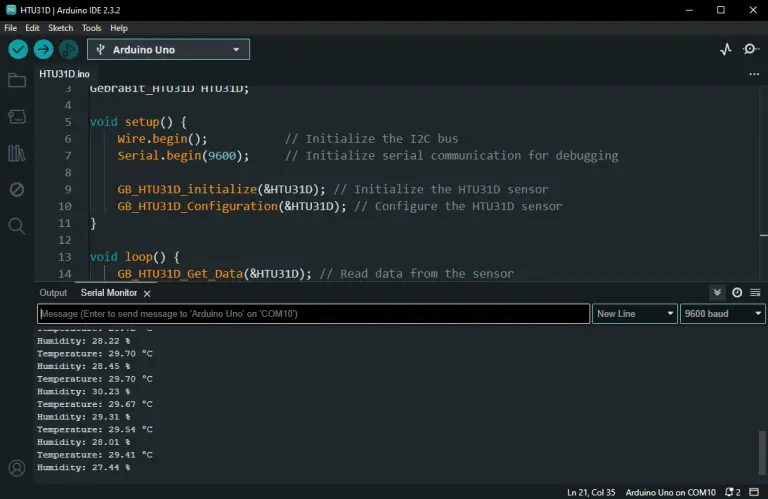Toggle bottom panel icon in status bar
This screenshot has width=768, height=499.
point(754,492)
